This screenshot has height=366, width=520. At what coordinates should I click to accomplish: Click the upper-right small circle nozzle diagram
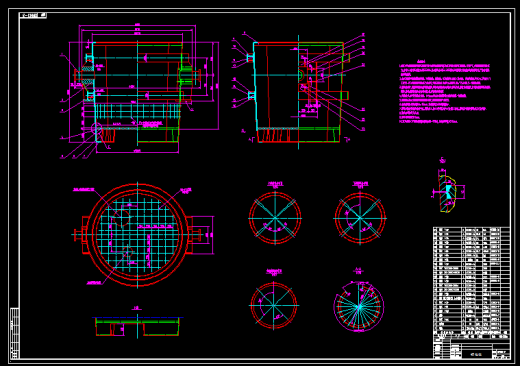click(360, 218)
